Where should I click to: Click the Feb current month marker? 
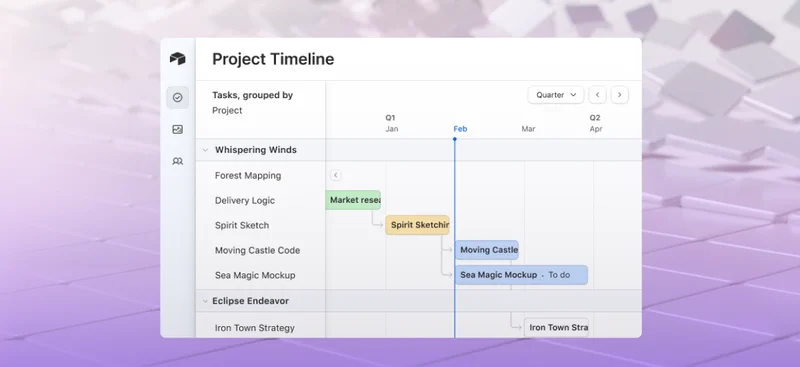tap(460, 129)
